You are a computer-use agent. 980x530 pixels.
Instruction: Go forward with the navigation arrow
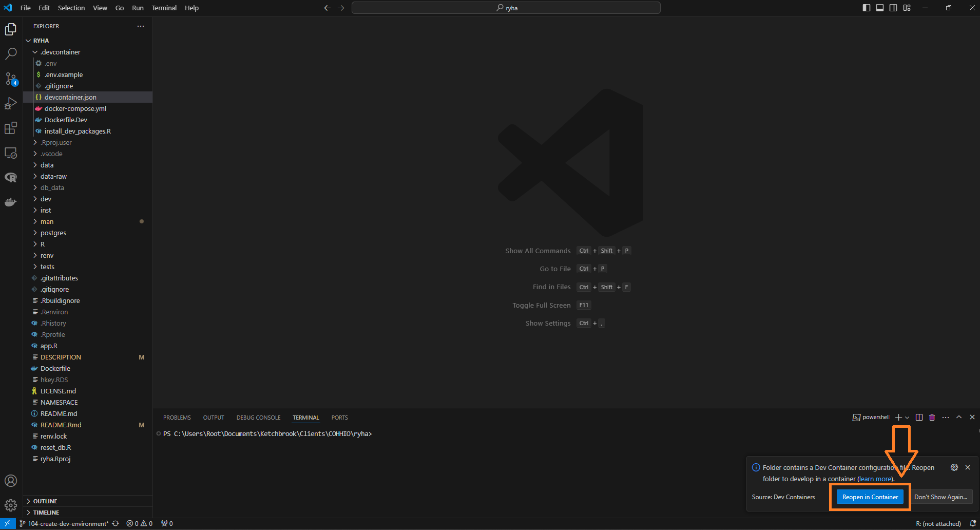(x=341, y=8)
